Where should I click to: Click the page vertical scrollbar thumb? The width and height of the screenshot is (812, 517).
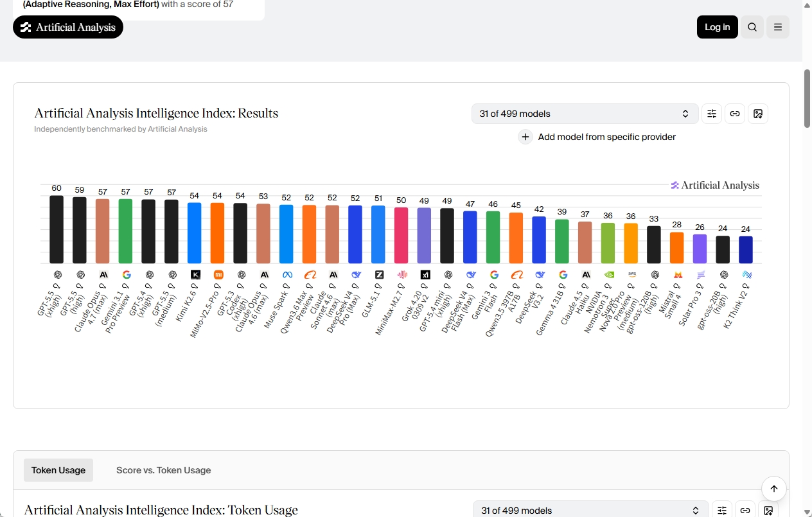[807, 98]
